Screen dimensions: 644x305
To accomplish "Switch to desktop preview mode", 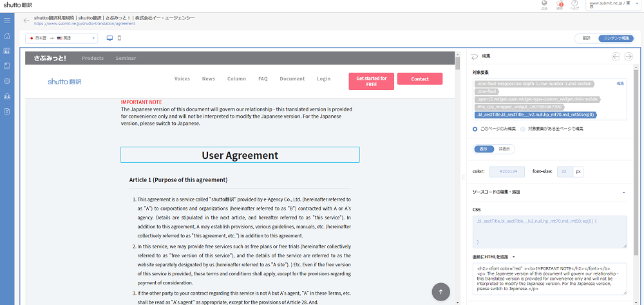I will 109,38.
